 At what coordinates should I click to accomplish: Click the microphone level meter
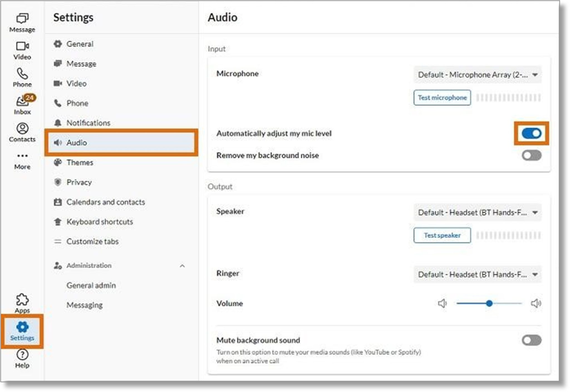click(x=508, y=98)
